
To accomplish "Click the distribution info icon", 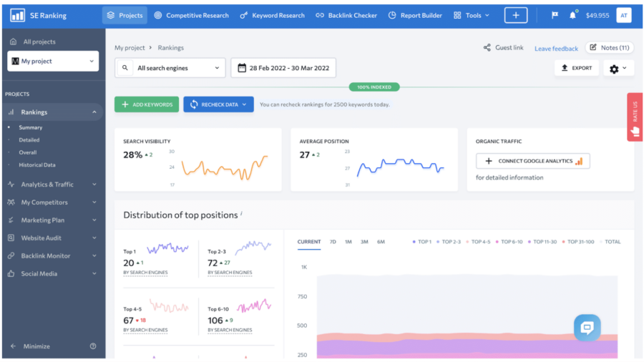I will tap(242, 213).
